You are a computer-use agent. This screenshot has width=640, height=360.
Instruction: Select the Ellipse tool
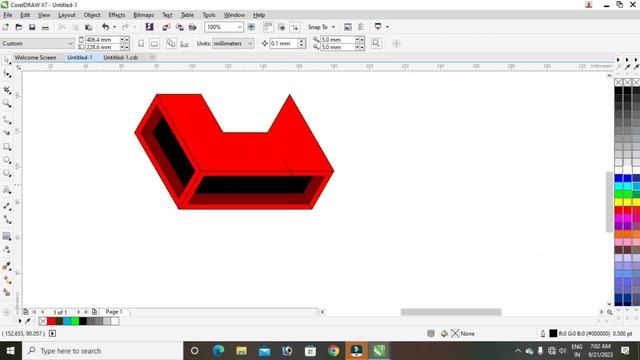(7, 160)
